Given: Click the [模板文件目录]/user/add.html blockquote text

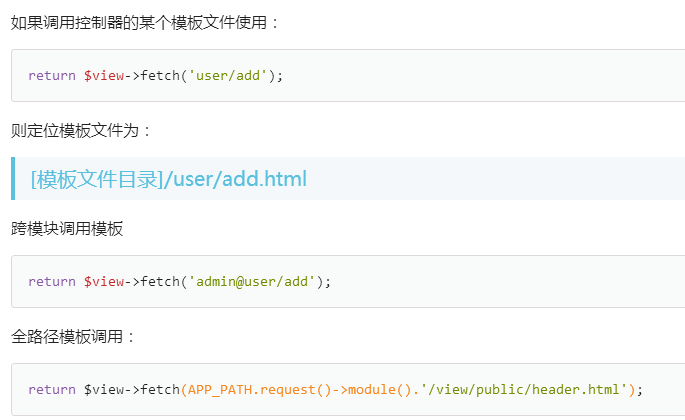Looking at the screenshot, I should (169, 179).
